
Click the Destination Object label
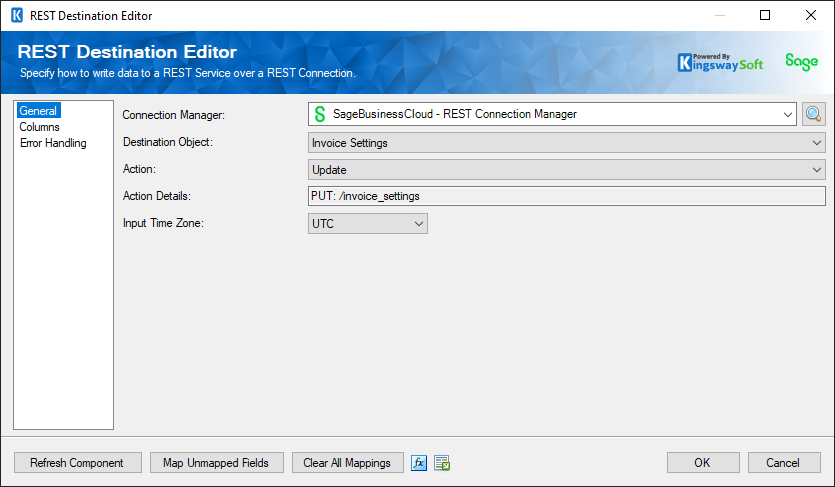[168, 142]
